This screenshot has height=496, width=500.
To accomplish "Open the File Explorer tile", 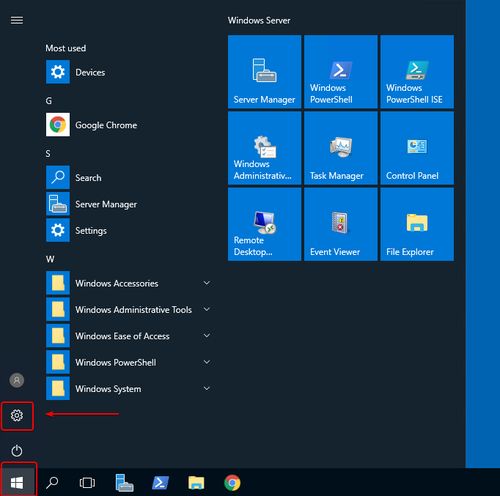I will click(417, 224).
